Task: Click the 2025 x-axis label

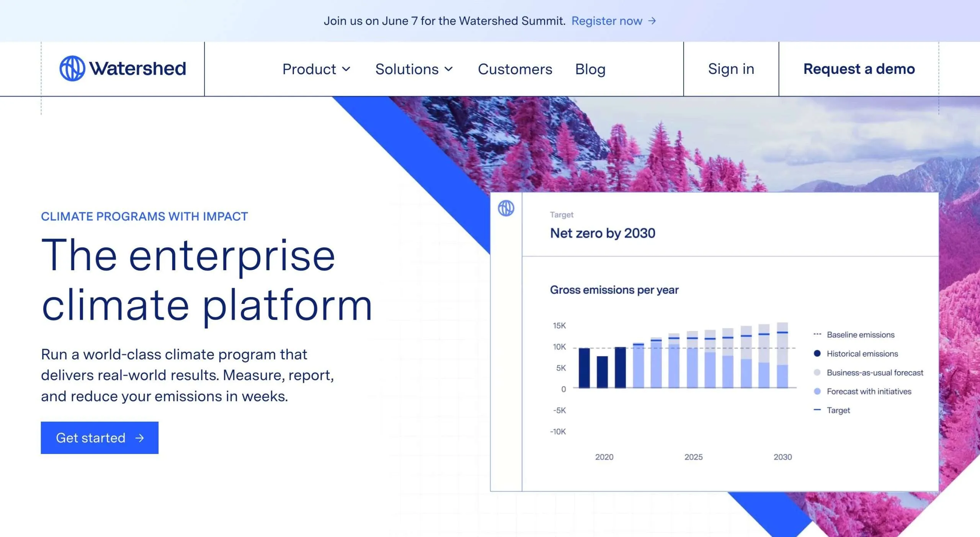Action: pos(693,457)
